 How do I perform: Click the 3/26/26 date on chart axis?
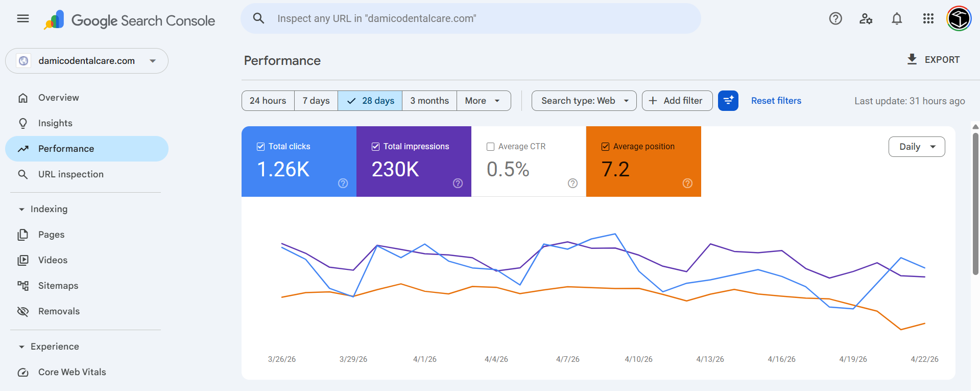[x=282, y=359]
